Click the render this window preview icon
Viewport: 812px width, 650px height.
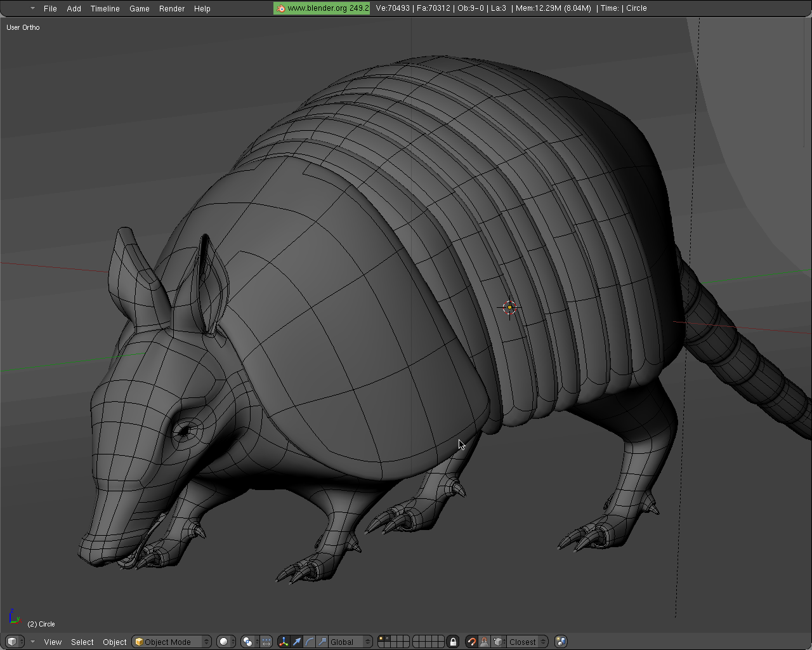(561, 642)
